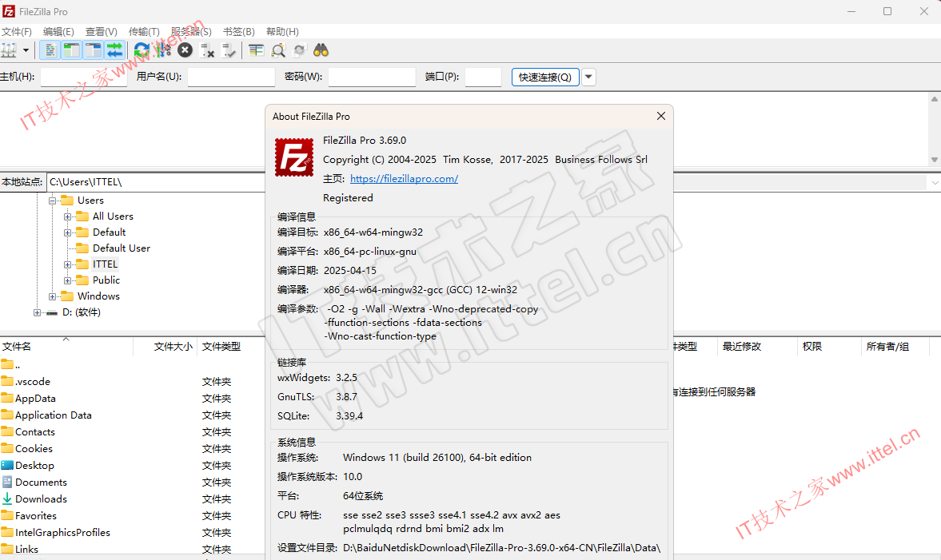This screenshot has height=560, width=941.
Task: Open the 文件(F) menu
Action: pyautogui.click(x=17, y=32)
